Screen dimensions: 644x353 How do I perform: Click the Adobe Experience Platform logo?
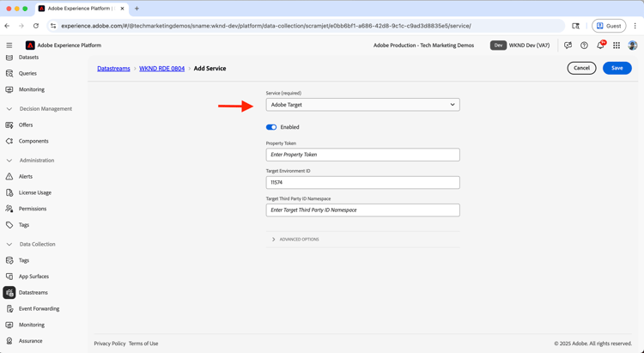pos(30,46)
